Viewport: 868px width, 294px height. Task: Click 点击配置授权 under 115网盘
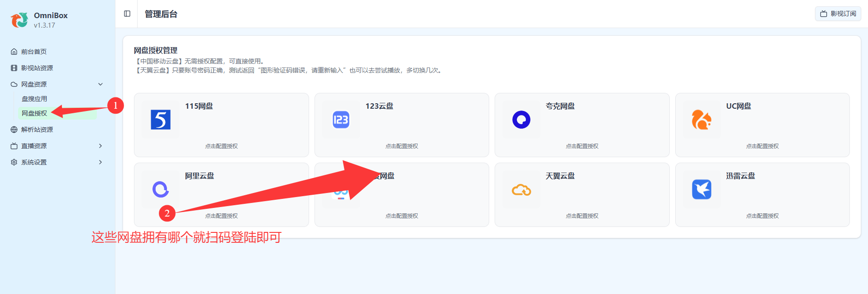click(221, 146)
